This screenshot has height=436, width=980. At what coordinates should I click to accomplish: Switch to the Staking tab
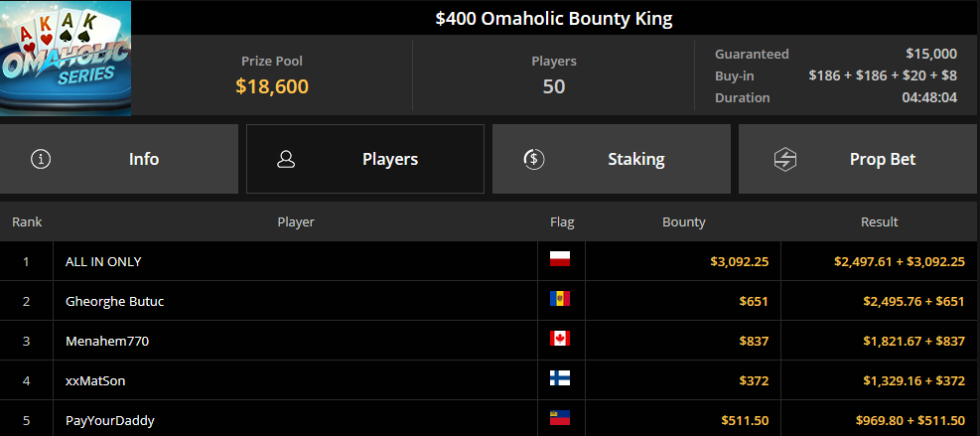[612, 159]
